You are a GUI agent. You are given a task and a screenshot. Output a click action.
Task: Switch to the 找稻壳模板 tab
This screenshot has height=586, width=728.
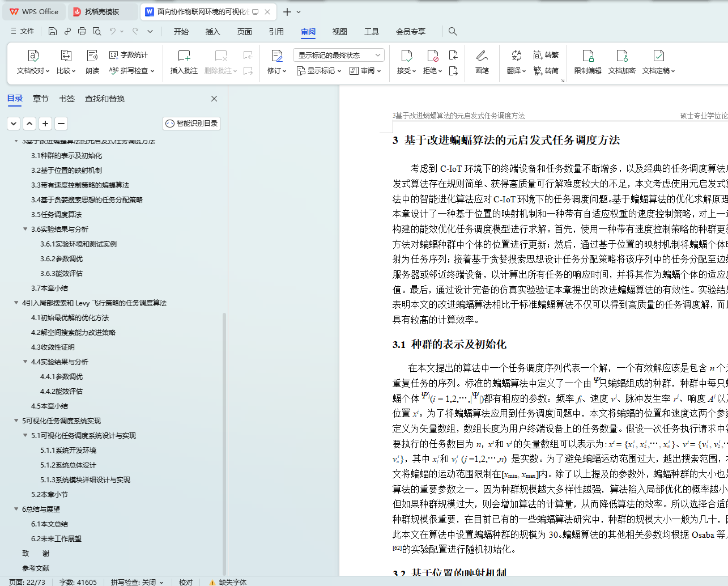[x=102, y=12]
